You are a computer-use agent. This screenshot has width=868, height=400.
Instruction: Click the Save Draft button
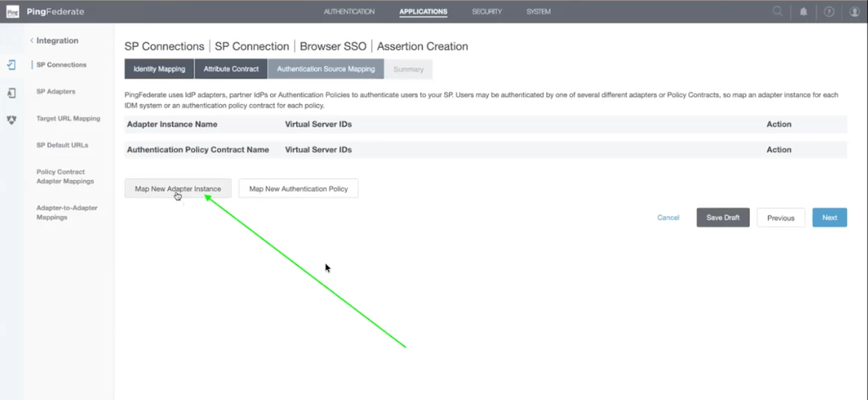[723, 218]
